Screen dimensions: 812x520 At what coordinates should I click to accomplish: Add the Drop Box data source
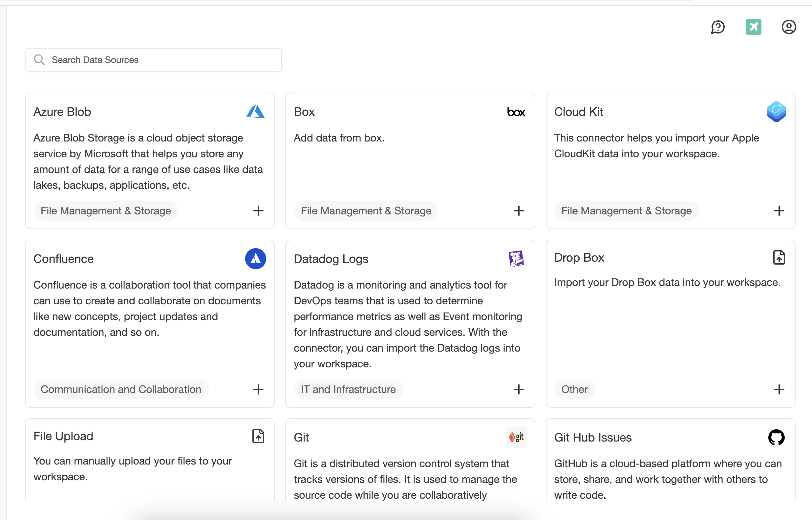click(779, 389)
